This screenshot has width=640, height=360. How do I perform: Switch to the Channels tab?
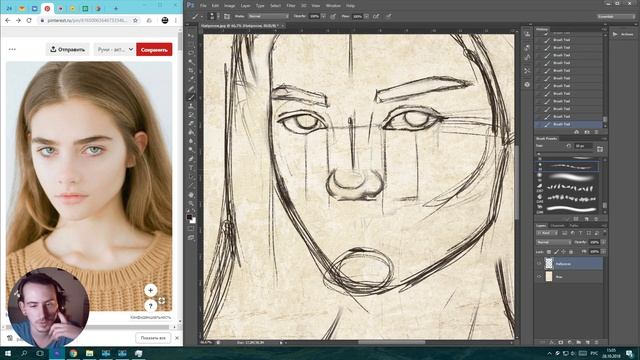pos(557,225)
